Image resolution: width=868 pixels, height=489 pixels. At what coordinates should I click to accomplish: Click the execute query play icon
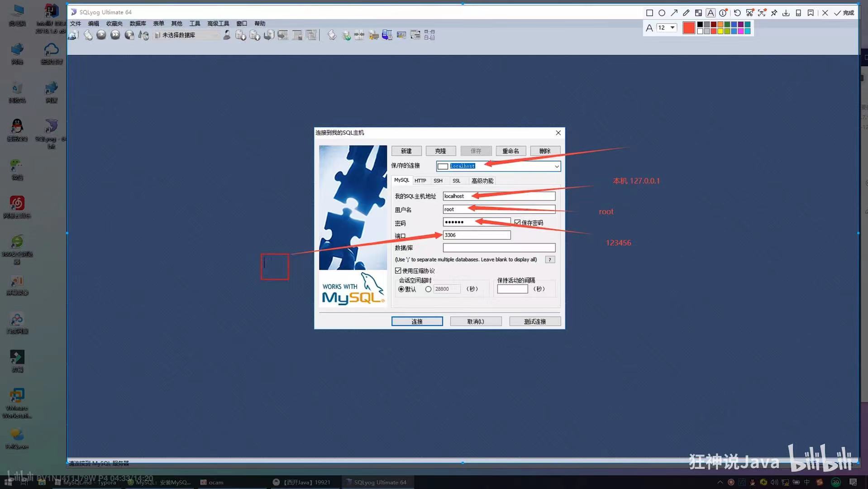click(x=101, y=35)
